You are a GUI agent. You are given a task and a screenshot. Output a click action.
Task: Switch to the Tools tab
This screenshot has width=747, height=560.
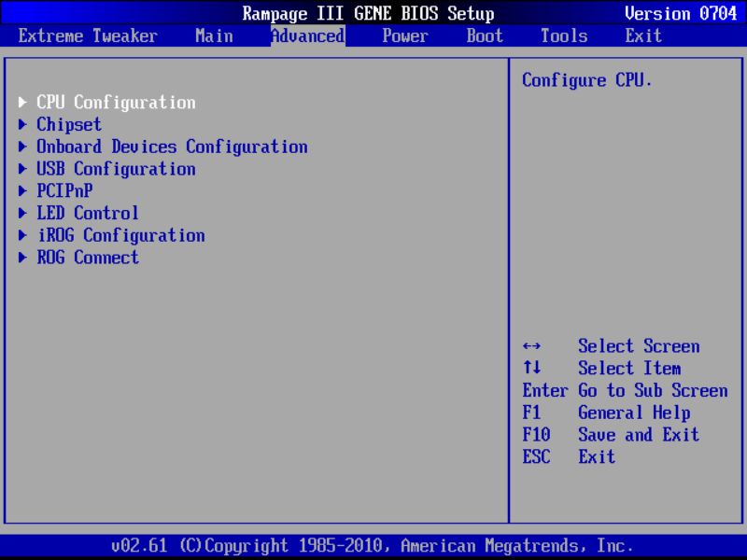tap(564, 36)
